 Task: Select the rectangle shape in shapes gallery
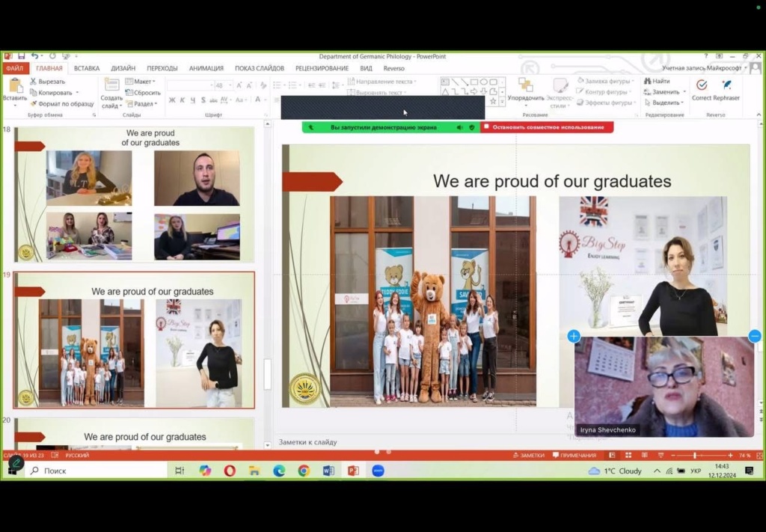(x=474, y=82)
